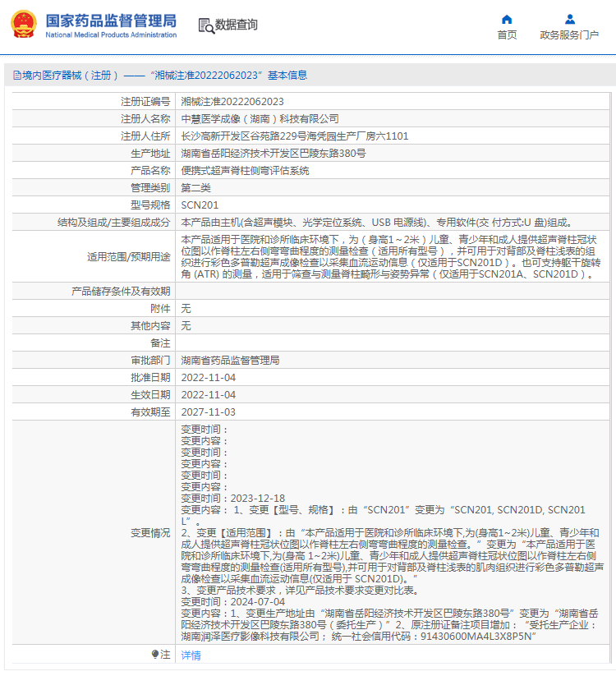
Task: Click the document icon before 境内医疗器械
Action: pyautogui.click(x=16, y=76)
